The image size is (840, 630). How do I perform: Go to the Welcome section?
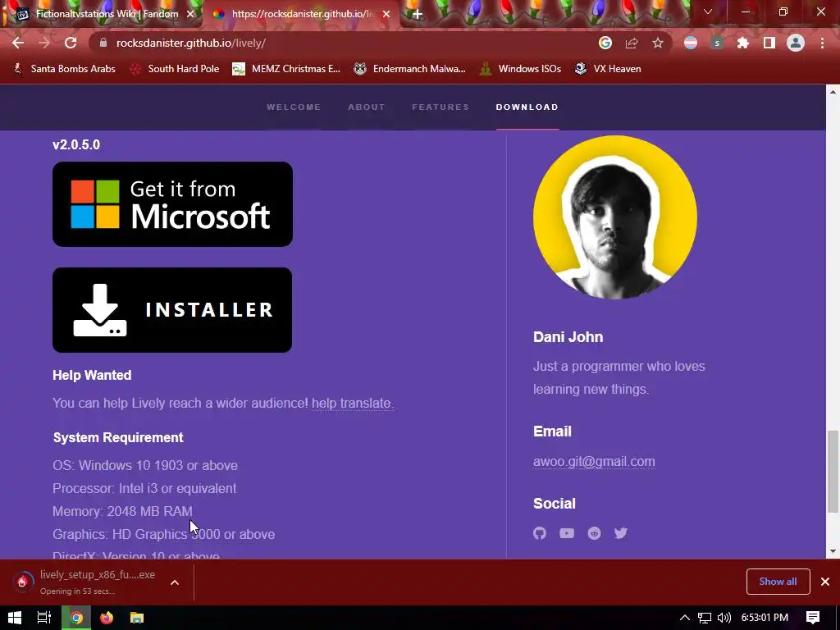click(x=294, y=107)
